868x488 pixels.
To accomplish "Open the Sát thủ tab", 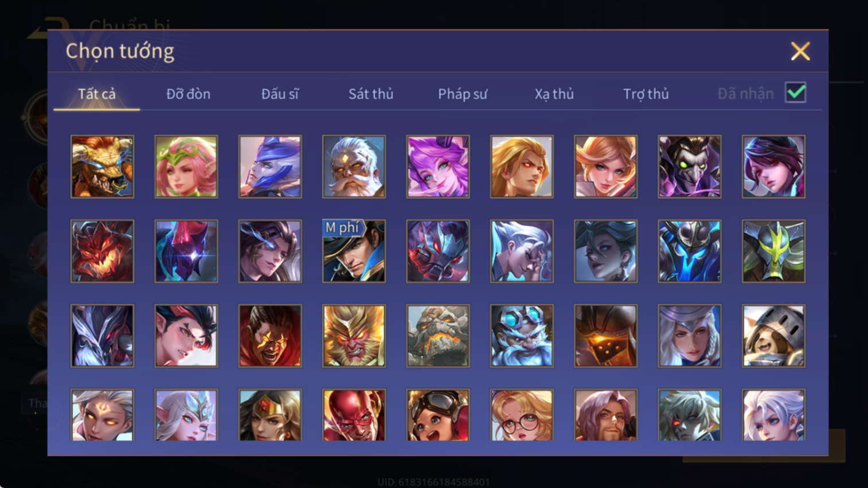I will pos(371,94).
